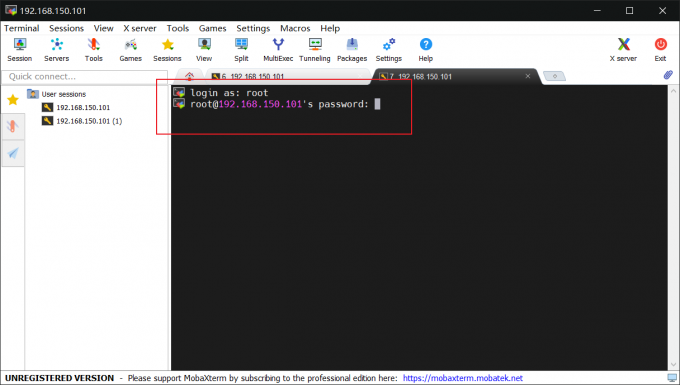Click the password prompt line in terminal
The width and height of the screenshot is (680, 385).
tap(279, 104)
